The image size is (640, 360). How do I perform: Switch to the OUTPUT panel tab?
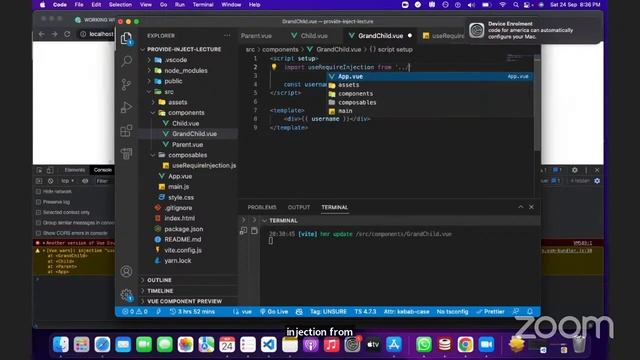[x=299, y=207]
